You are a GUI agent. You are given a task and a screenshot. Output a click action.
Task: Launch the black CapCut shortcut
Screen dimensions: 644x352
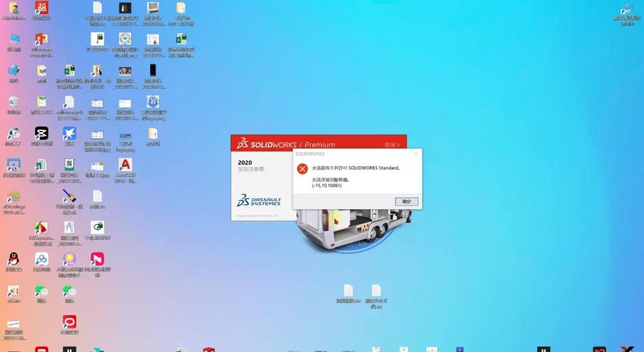(42, 137)
